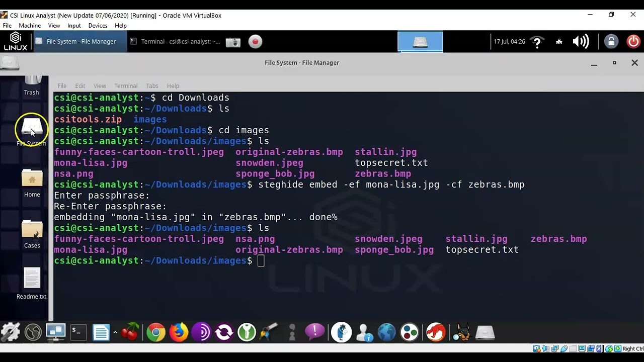Open the red dragon dock icon
Screen dimensions: 644x362
(x=436, y=332)
